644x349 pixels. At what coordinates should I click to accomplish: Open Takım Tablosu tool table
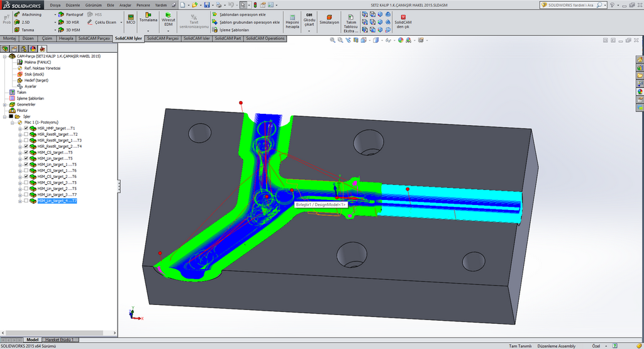[351, 21]
